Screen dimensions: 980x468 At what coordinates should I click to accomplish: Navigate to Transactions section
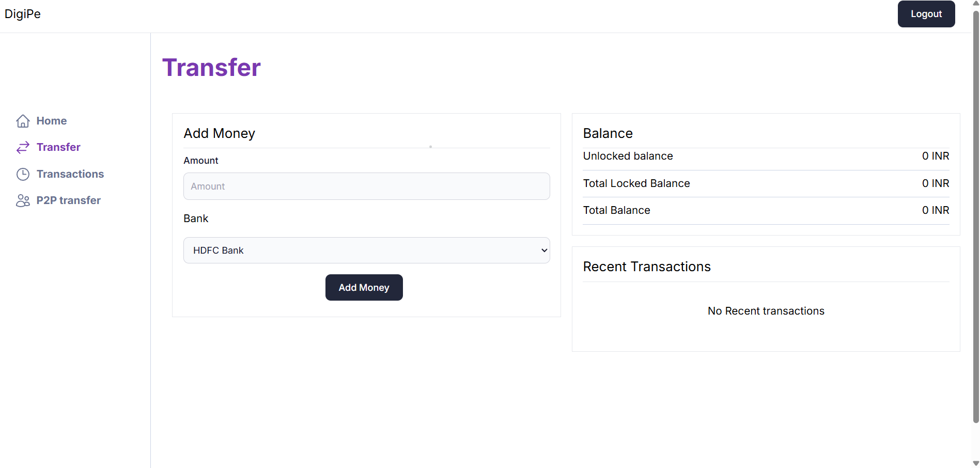coord(70,174)
